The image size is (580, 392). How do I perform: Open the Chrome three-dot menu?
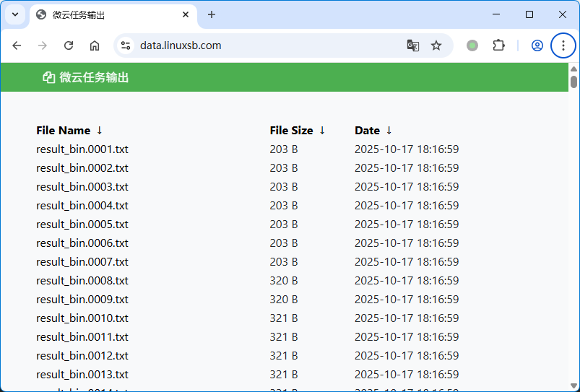[x=563, y=45]
